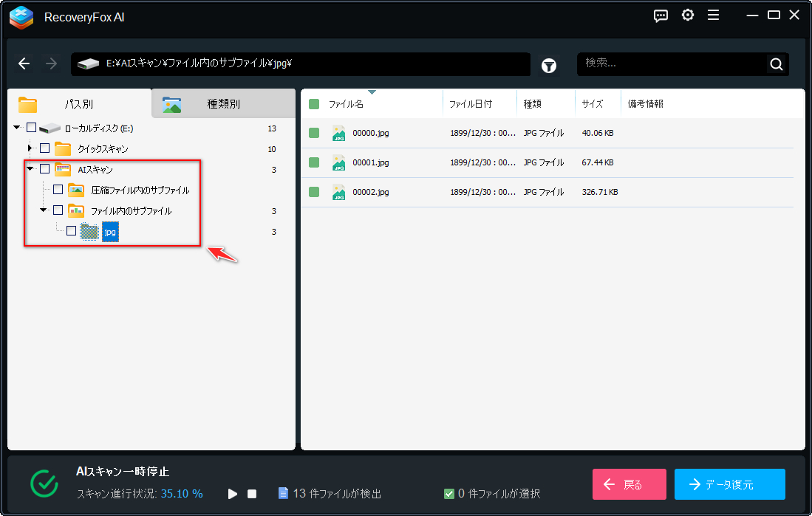Expand the クイックスキャン tree node
Screen dimensions: 812x516
point(30,148)
